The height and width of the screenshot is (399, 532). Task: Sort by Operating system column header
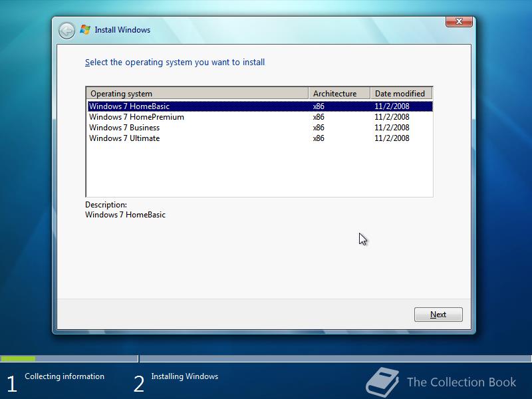click(x=197, y=93)
